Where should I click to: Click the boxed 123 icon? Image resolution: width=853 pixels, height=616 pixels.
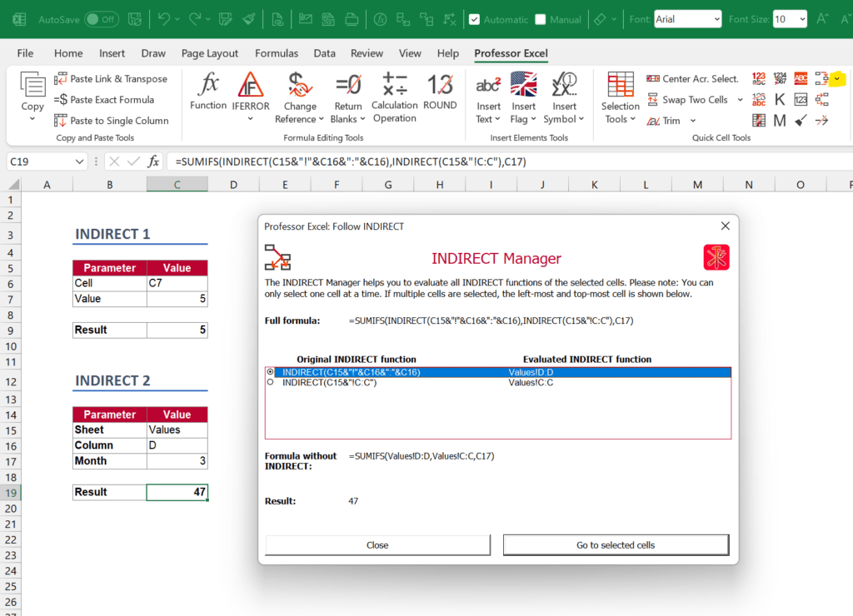tap(801, 100)
